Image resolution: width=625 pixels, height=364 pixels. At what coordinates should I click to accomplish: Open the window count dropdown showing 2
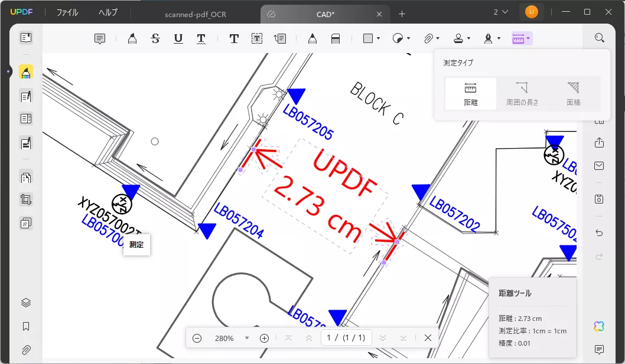pos(500,12)
